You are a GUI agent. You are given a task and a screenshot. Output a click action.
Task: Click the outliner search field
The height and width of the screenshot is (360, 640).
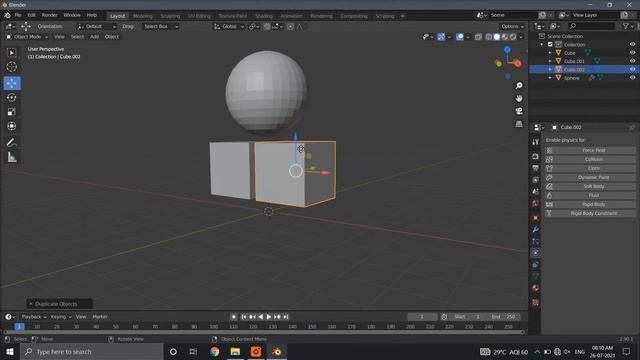(591, 26)
